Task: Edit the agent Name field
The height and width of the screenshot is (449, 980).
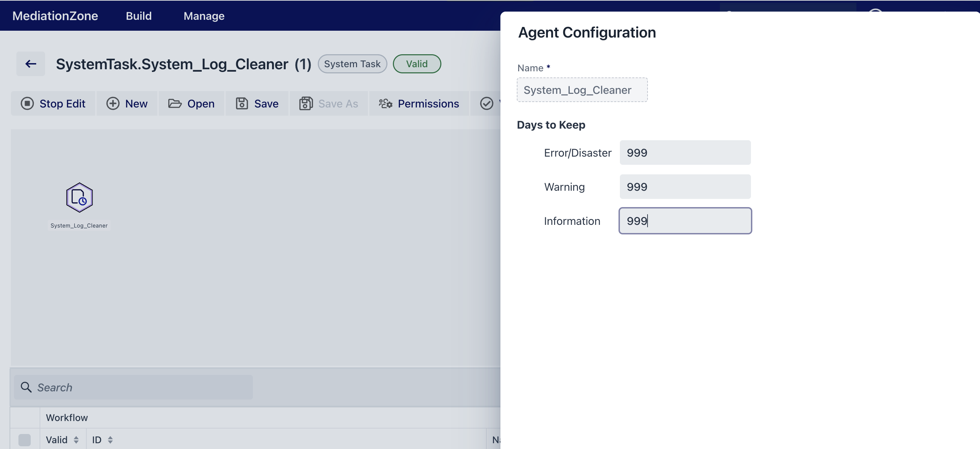Action: [582, 90]
